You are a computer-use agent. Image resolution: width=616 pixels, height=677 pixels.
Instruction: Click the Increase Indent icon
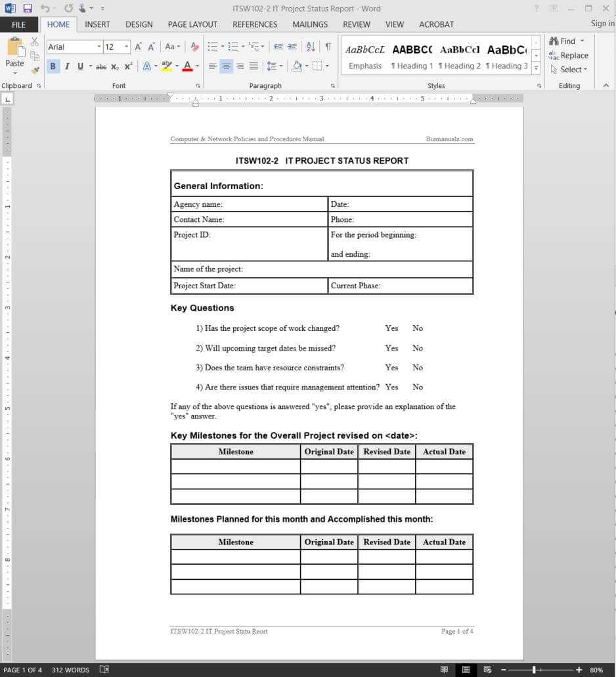tap(292, 47)
